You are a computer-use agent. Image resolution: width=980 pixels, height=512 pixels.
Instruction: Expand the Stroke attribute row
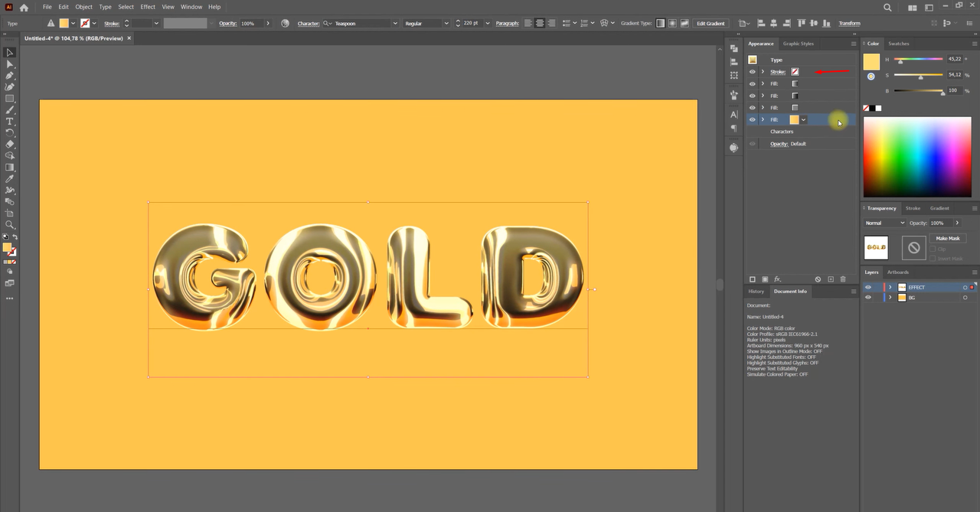point(763,72)
